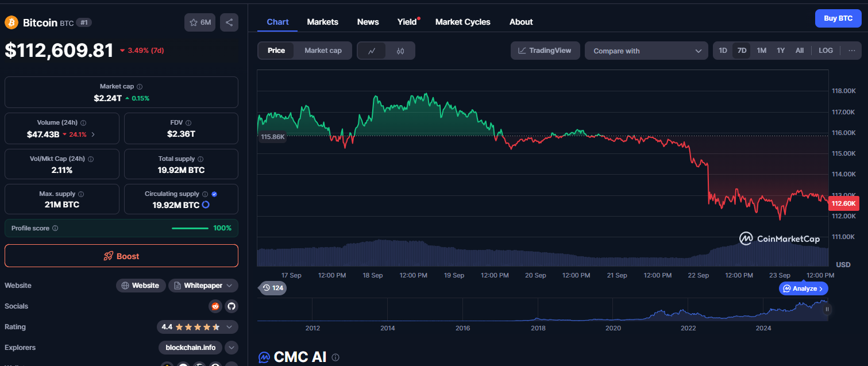Click the info icon beside Max. supply

tap(80, 194)
